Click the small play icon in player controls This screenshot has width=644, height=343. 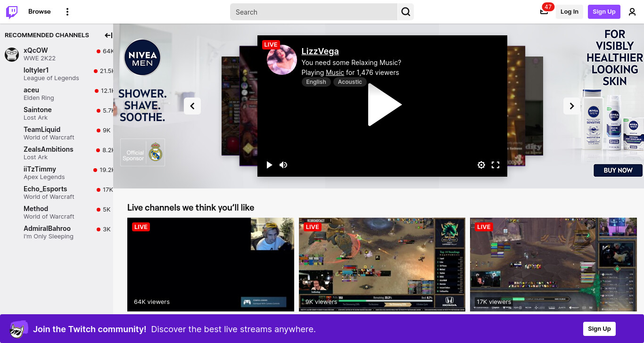point(269,165)
